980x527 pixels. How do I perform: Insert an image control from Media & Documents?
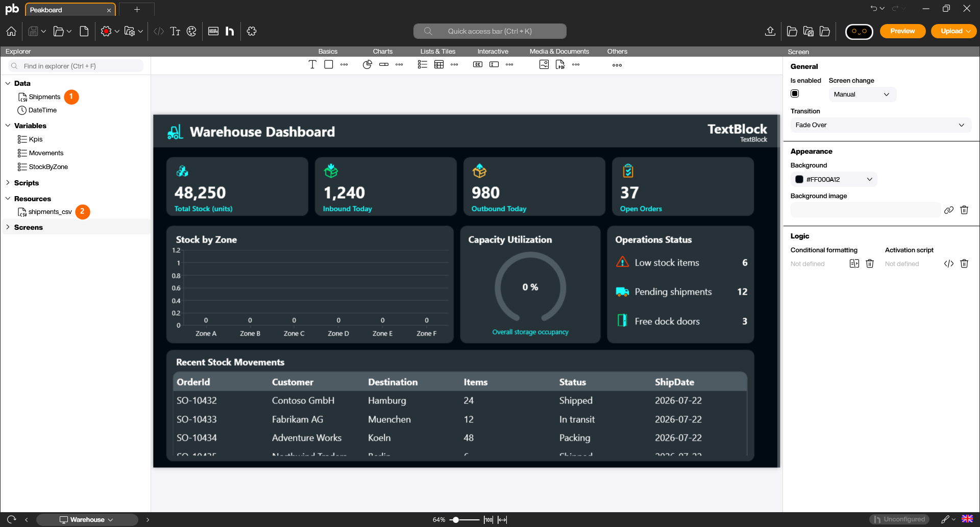point(544,64)
